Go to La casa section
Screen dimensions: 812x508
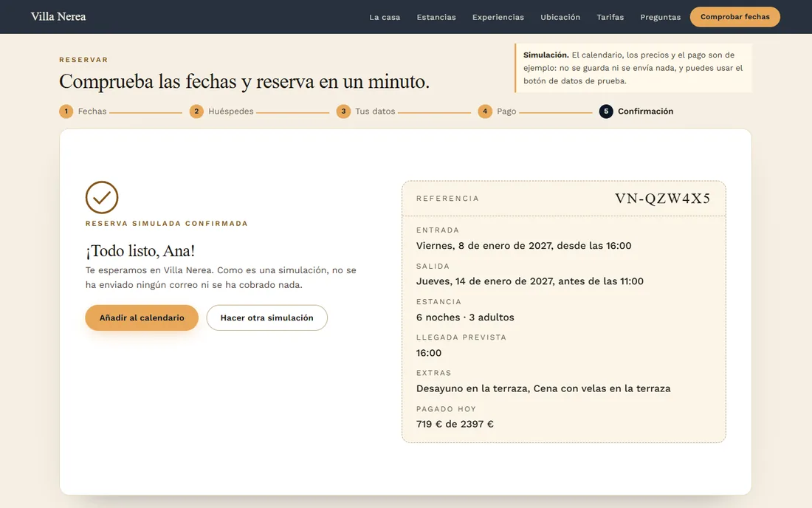pos(385,17)
